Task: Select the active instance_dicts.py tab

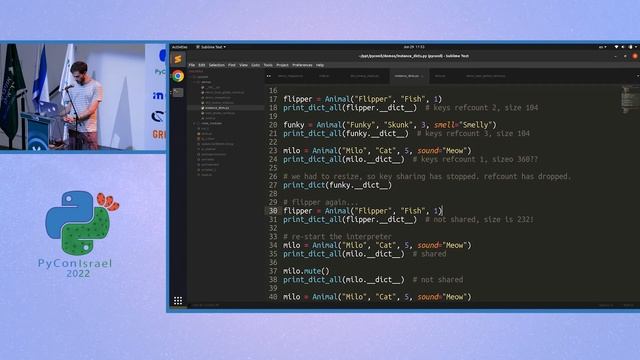Action: 408,76
